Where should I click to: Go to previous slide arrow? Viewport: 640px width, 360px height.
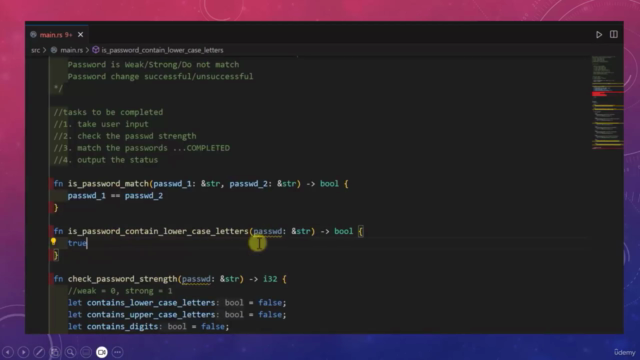click(x=8, y=352)
